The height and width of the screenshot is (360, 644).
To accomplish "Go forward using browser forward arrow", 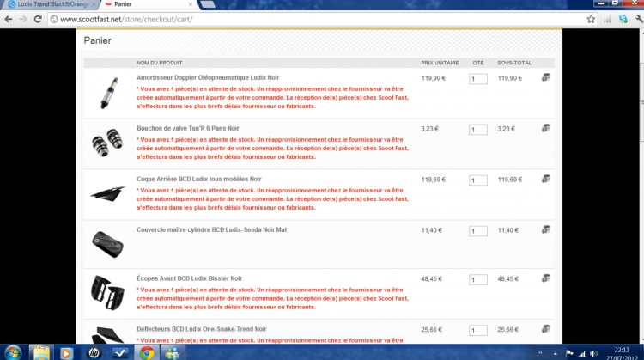I will (23, 19).
